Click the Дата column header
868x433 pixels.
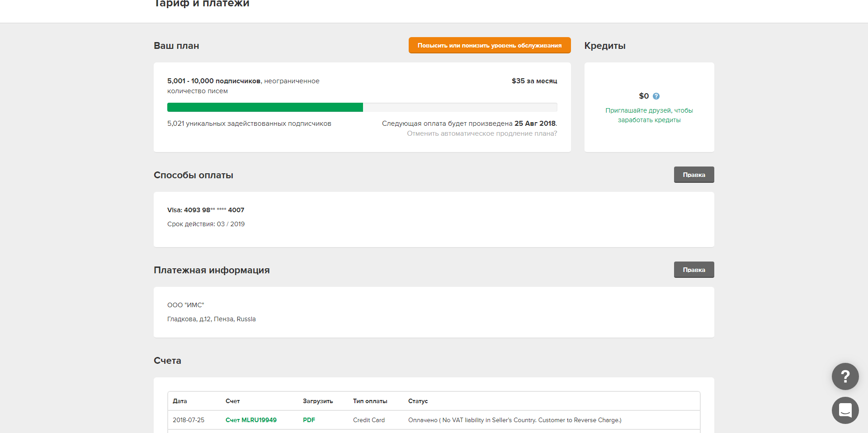coord(179,401)
